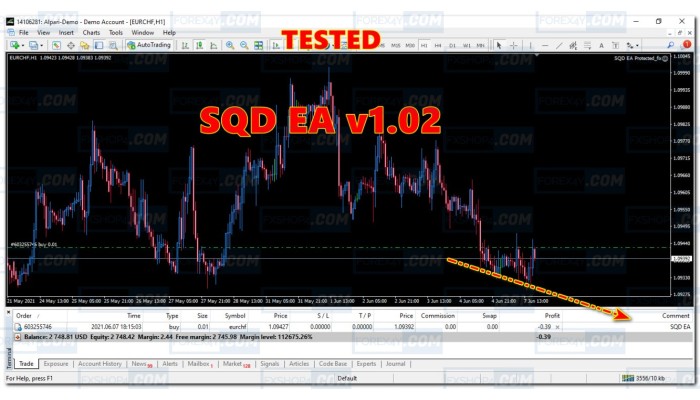Select the H4 timeframe

(438, 46)
